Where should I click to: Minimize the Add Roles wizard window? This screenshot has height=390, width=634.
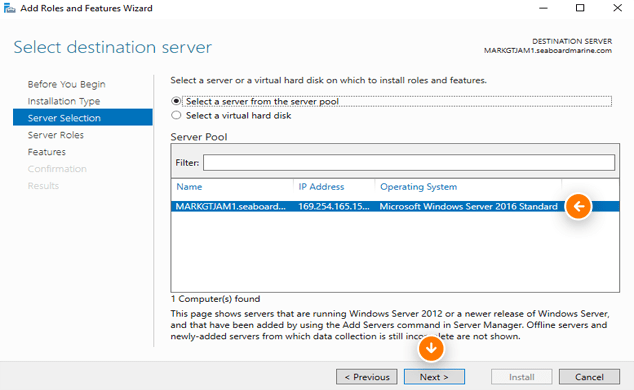point(543,8)
